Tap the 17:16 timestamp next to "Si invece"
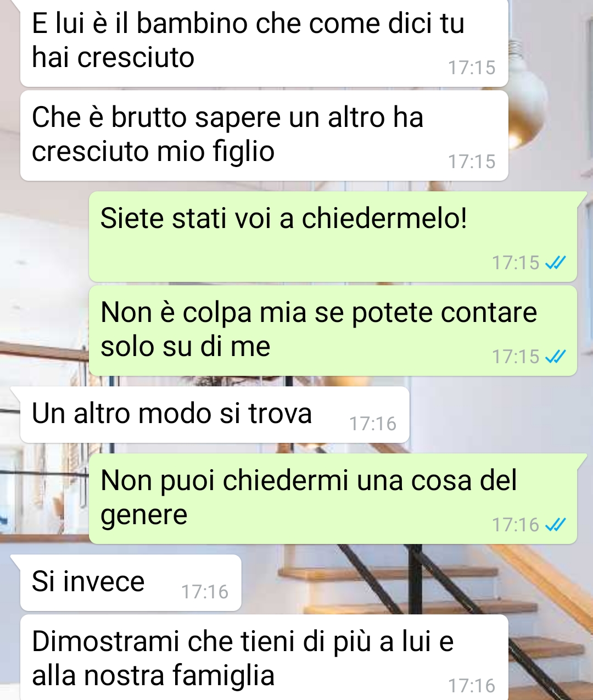 205,592
